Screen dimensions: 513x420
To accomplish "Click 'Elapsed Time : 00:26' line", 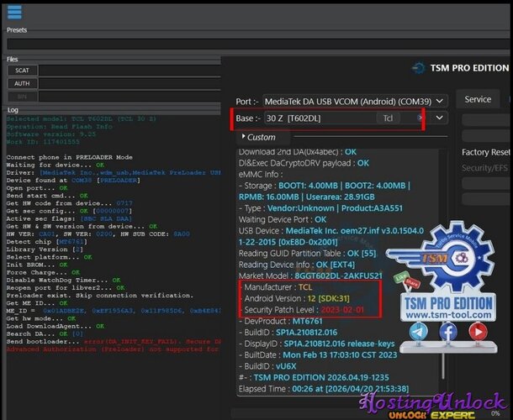I will [324, 389].
